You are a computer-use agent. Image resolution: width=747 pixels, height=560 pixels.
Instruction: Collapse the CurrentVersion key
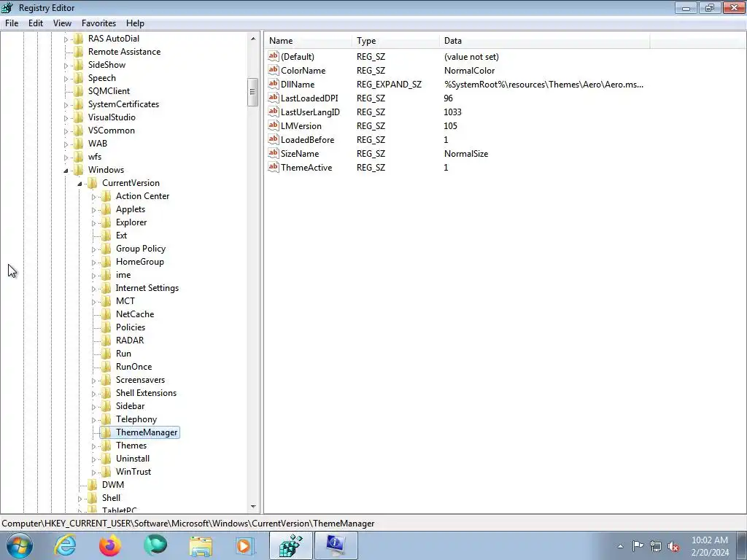tap(80, 183)
